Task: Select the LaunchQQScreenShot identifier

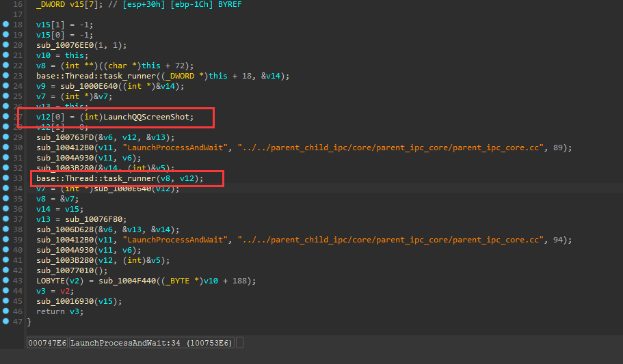Action: coord(146,117)
